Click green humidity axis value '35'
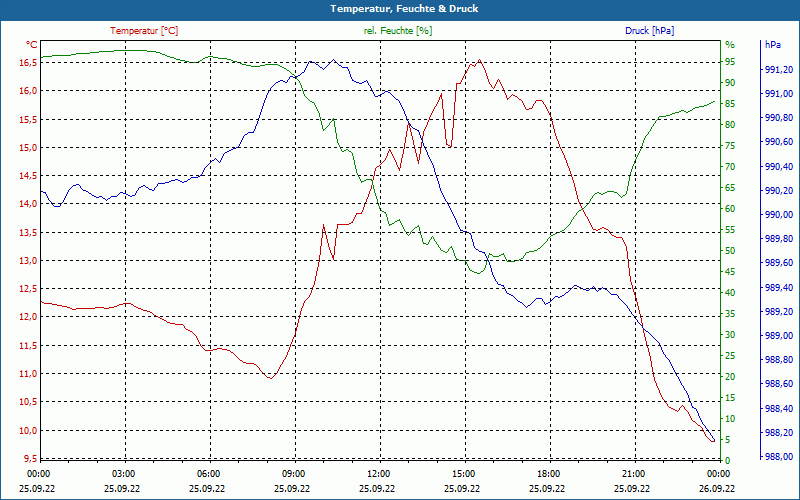 [x=730, y=314]
